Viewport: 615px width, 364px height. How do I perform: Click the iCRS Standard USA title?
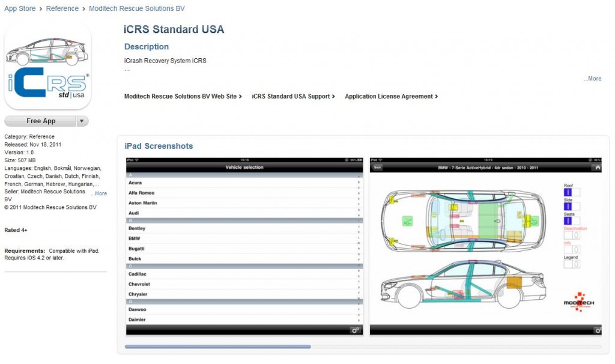174,29
